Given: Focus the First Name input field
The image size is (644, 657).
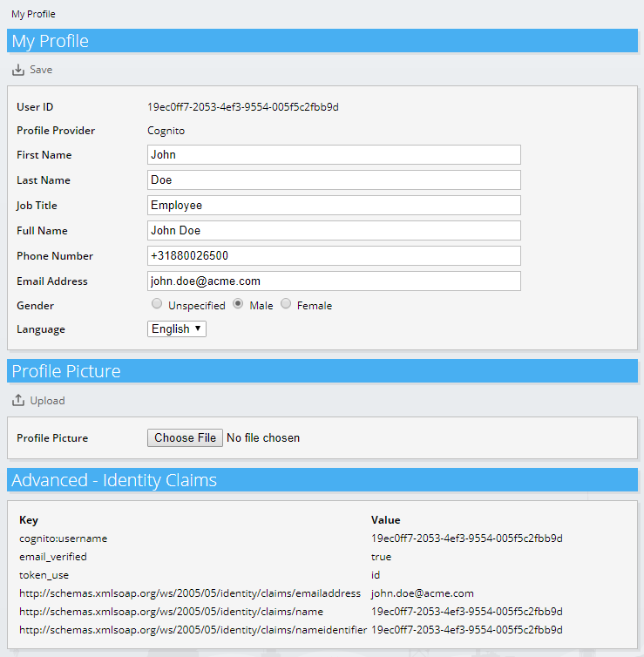Looking at the screenshot, I should tap(334, 155).
